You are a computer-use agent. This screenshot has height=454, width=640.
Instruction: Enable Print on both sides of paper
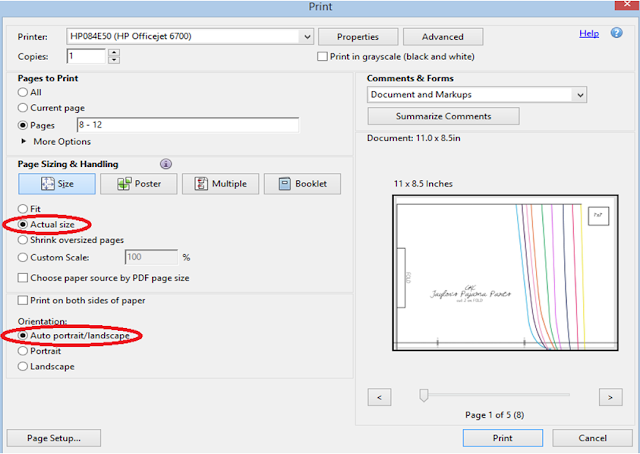[23, 300]
